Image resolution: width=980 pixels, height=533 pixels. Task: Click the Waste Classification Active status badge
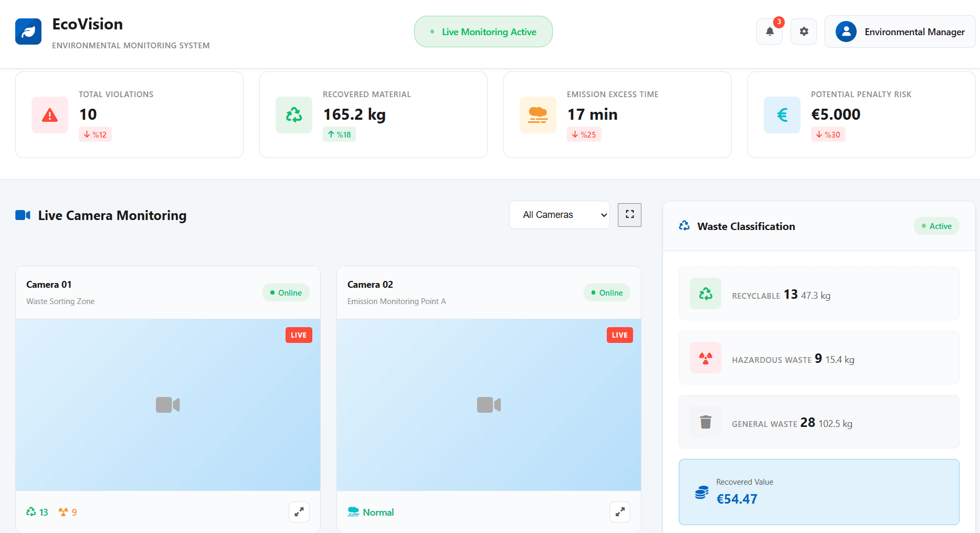[936, 226]
